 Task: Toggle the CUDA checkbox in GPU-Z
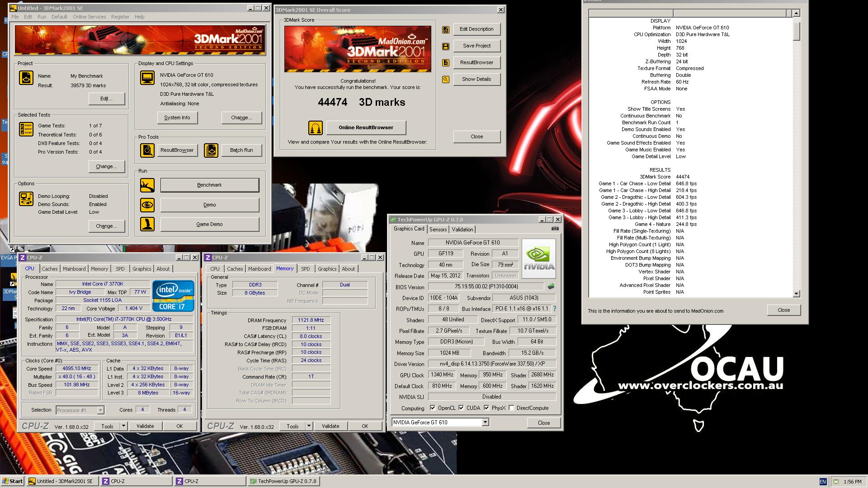point(461,408)
